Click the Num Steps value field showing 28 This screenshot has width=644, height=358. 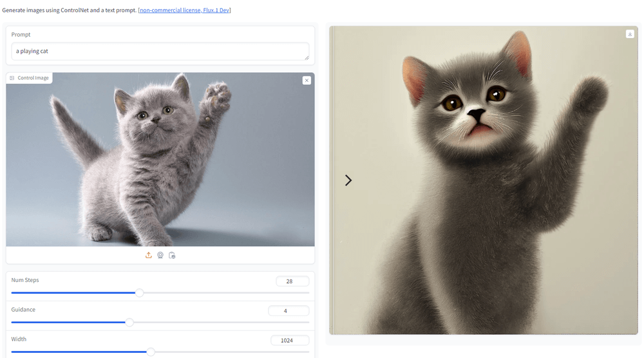pyautogui.click(x=292, y=281)
